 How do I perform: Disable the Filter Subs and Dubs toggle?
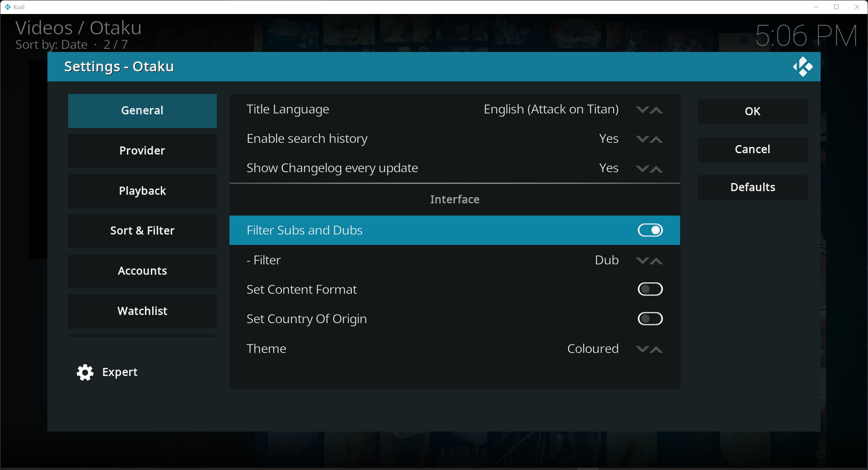pyautogui.click(x=650, y=230)
